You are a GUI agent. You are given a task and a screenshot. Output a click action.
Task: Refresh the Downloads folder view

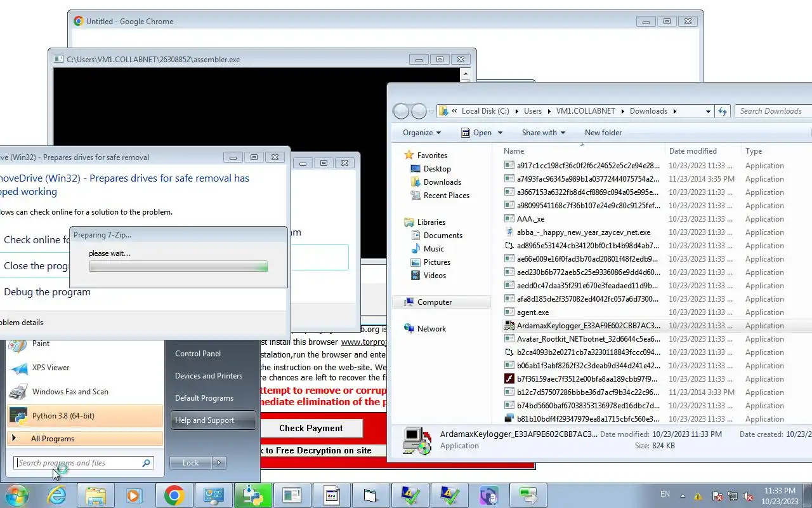tap(722, 111)
